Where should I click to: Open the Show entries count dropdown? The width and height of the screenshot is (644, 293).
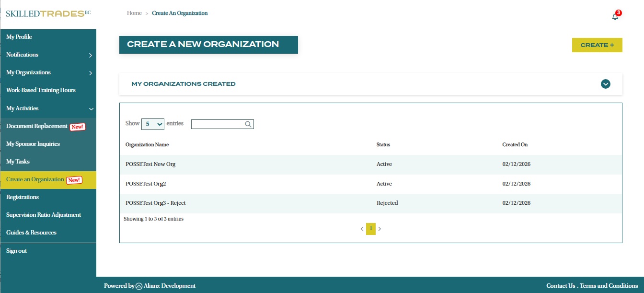(x=152, y=124)
